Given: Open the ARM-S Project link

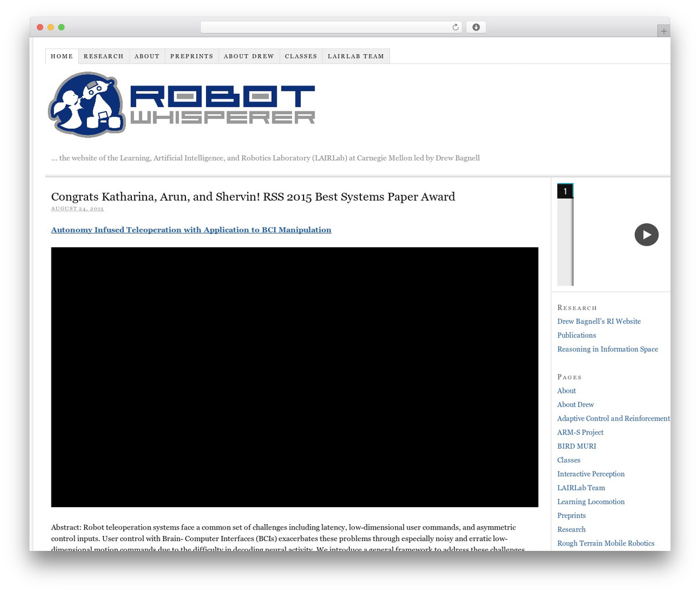Looking at the screenshot, I should coord(580,432).
